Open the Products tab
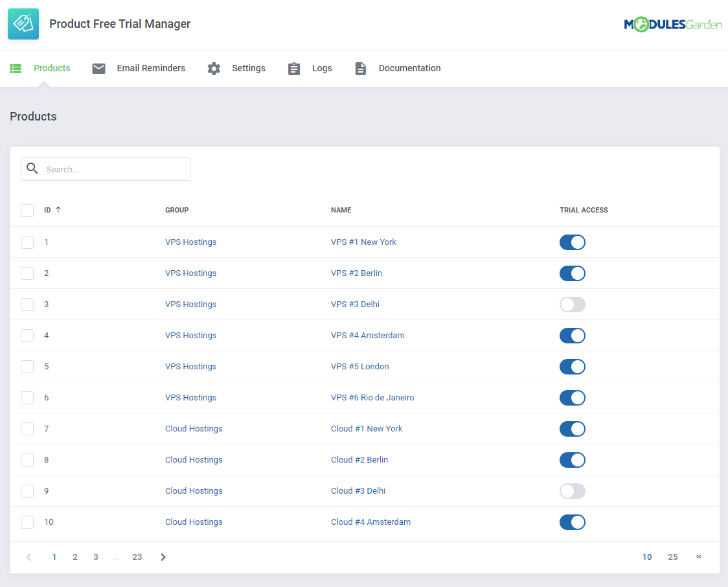Image resolution: width=728 pixels, height=587 pixels. (x=52, y=68)
